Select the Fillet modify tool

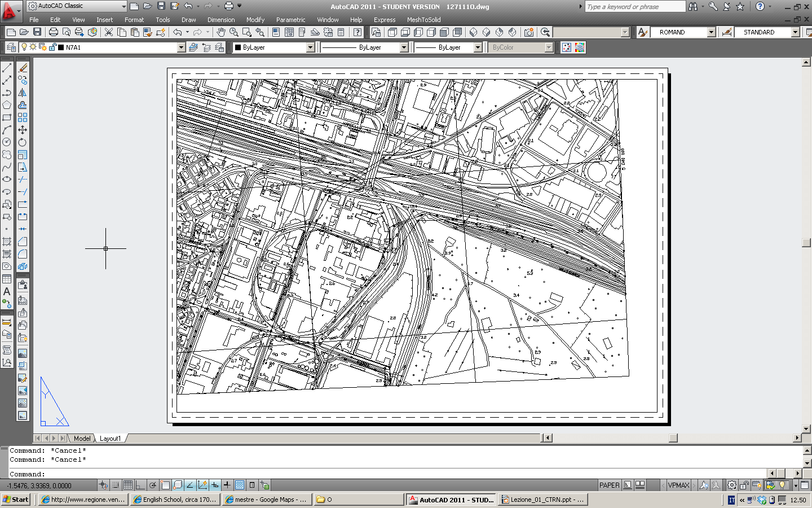[x=23, y=254]
